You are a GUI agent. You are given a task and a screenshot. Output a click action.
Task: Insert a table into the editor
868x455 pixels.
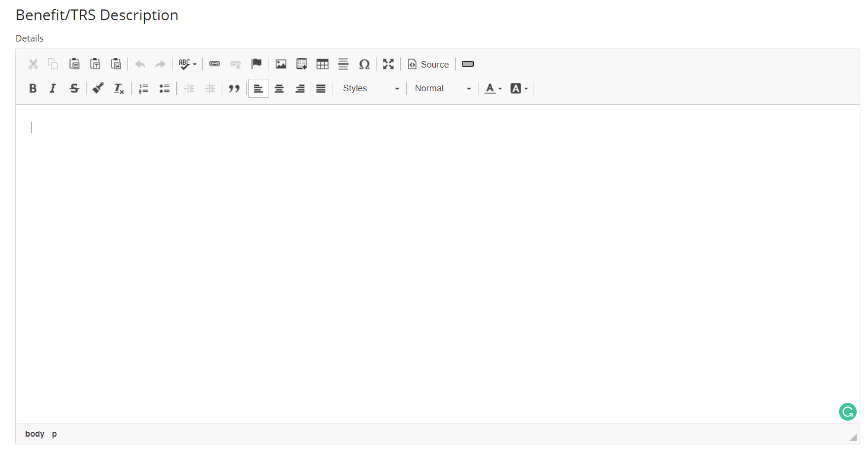[323, 64]
